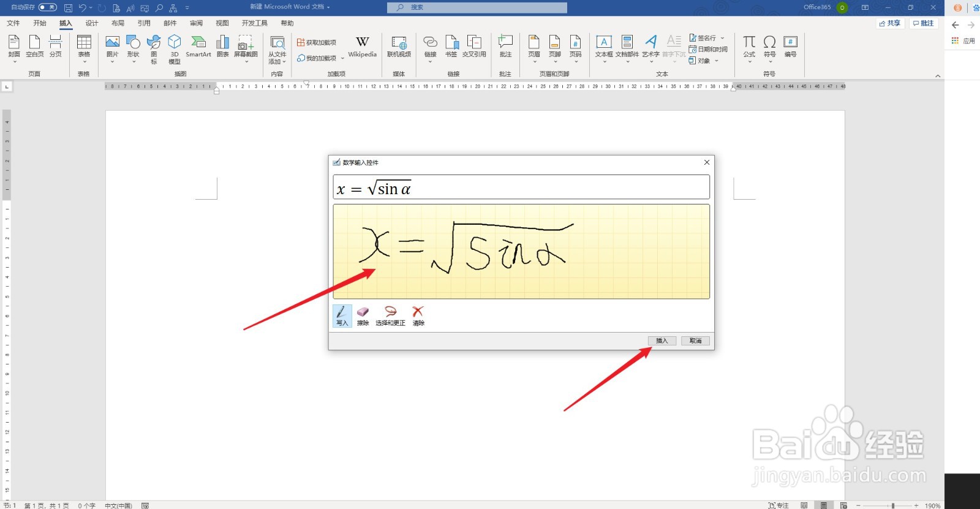Viewport: 980px width, 509px height.
Task: Close the 数学输入控件 dialog
Action: pos(707,162)
